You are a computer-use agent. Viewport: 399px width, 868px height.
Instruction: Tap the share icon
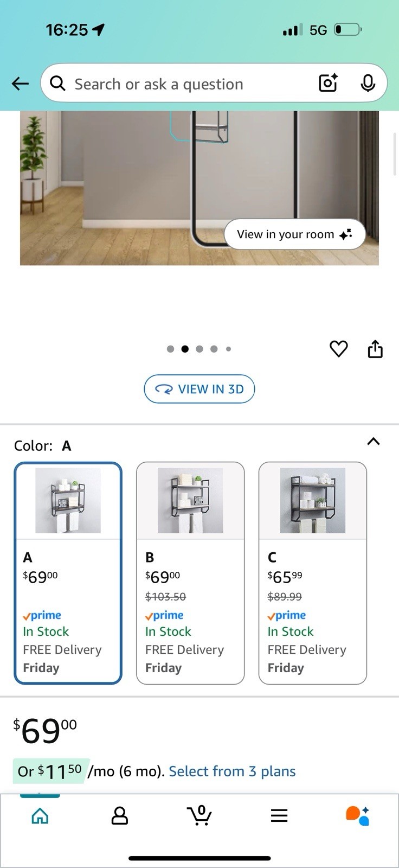pyautogui.click(x=375, y=349)
